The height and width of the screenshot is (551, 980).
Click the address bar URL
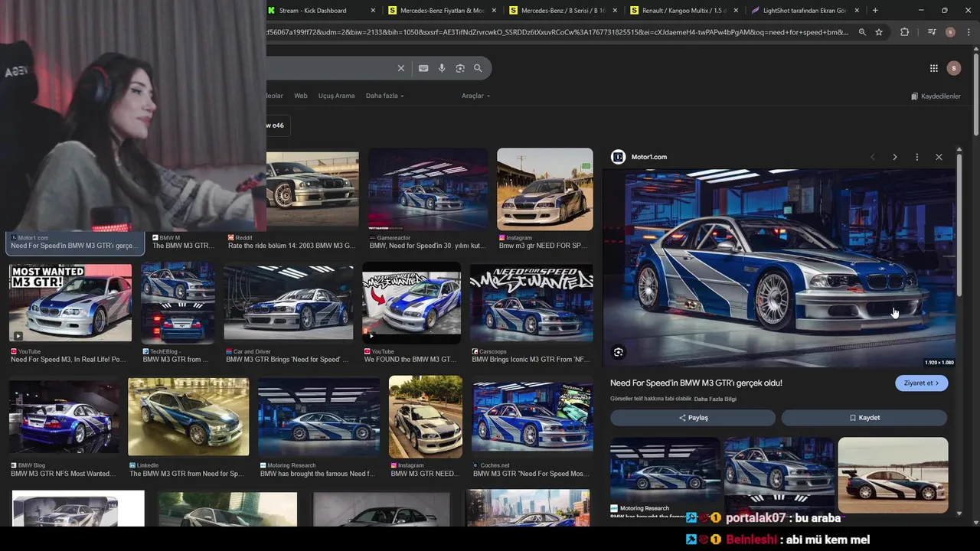point(557,32)
